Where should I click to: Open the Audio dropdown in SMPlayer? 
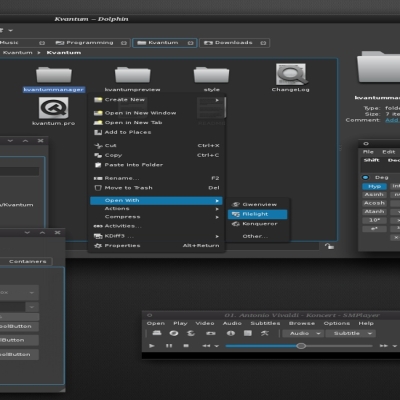click(303, 333)
